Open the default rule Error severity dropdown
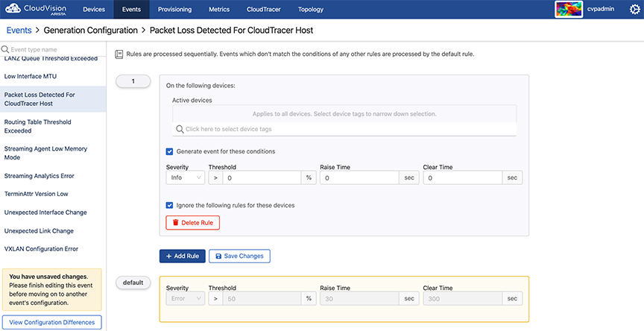This screenshot has width=644, height=331. [186, 298]
